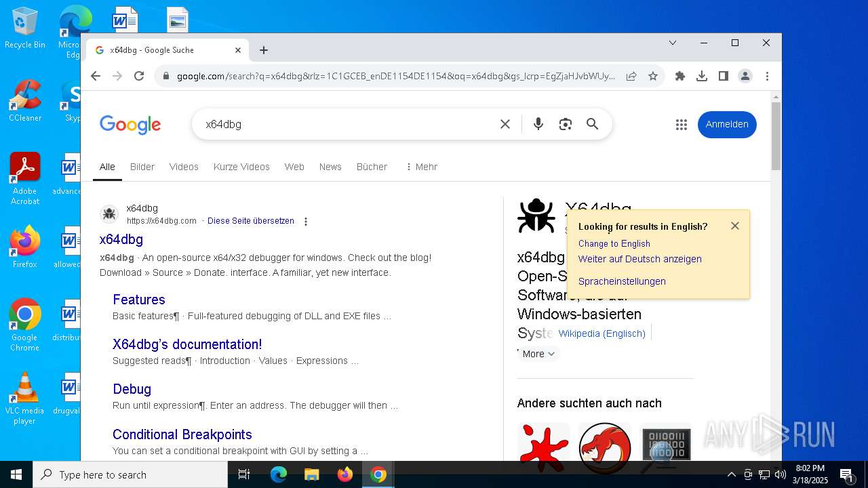Screen dimensions: 868x488
Task: Click the page vertical scrollbar thumb
Action: [x=776, y=136]
